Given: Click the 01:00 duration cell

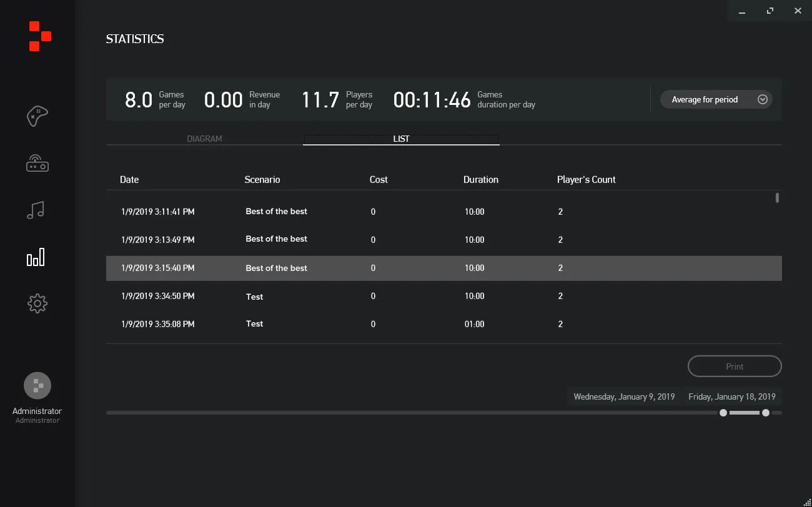Looking at the screenshot, I should coord(475,324).
